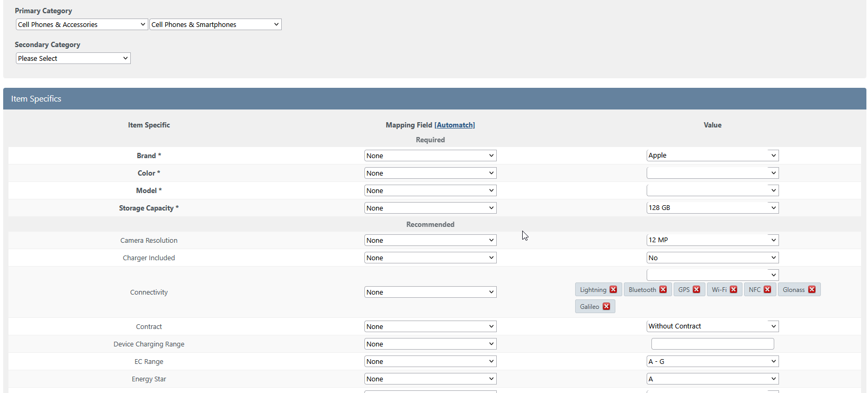
Task: Click the Item Specifics section header
Action: [434, 99]
